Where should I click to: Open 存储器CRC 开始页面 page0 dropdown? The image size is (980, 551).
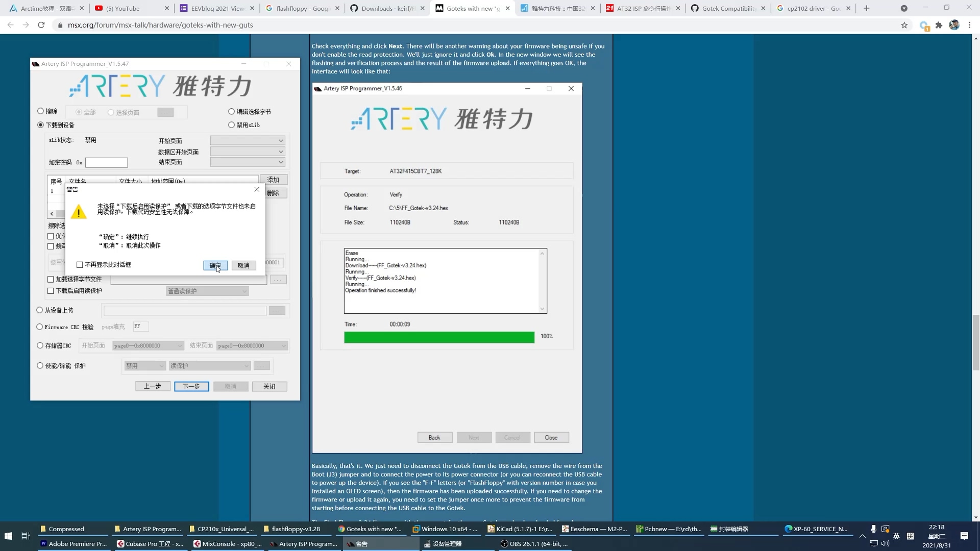tap(148, 346)
